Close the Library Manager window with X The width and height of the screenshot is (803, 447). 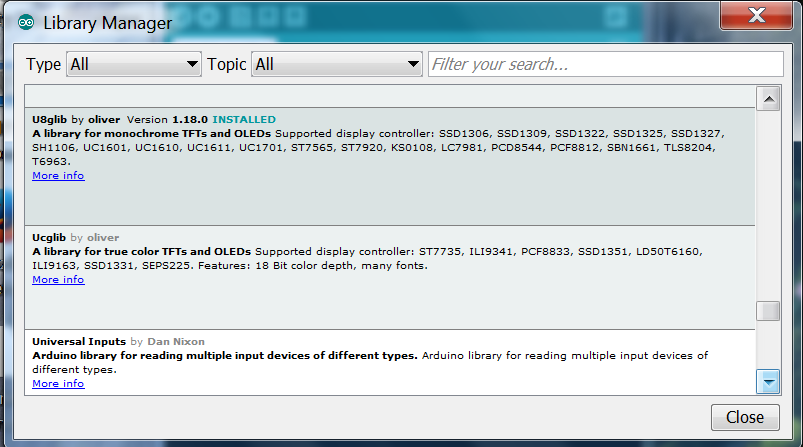pyautogui.click(x=756, y=15)
